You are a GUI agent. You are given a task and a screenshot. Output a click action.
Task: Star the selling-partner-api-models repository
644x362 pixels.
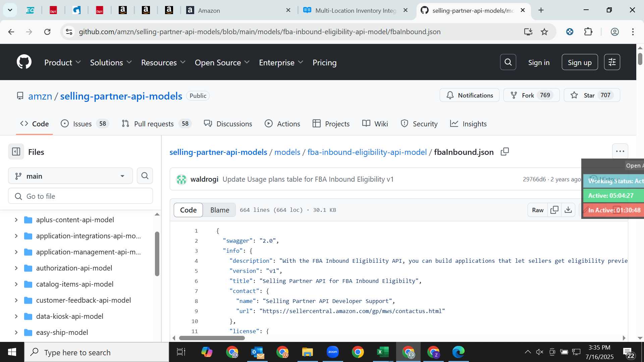click(592, 95)
